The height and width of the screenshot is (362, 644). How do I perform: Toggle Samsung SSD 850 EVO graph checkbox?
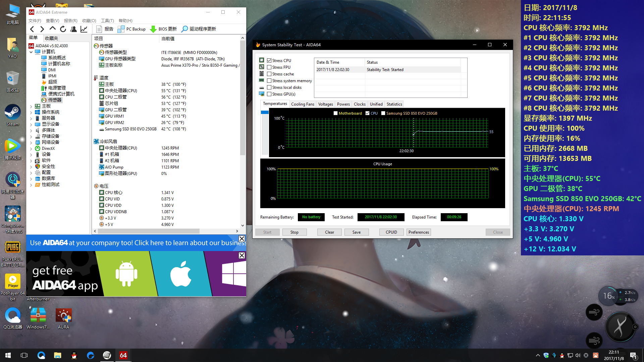(x=383, y=113)
